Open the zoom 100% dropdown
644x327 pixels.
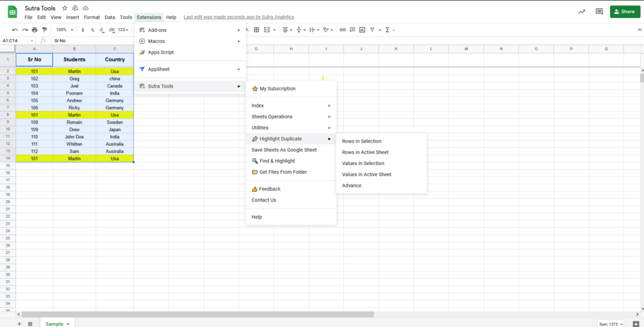65,30
